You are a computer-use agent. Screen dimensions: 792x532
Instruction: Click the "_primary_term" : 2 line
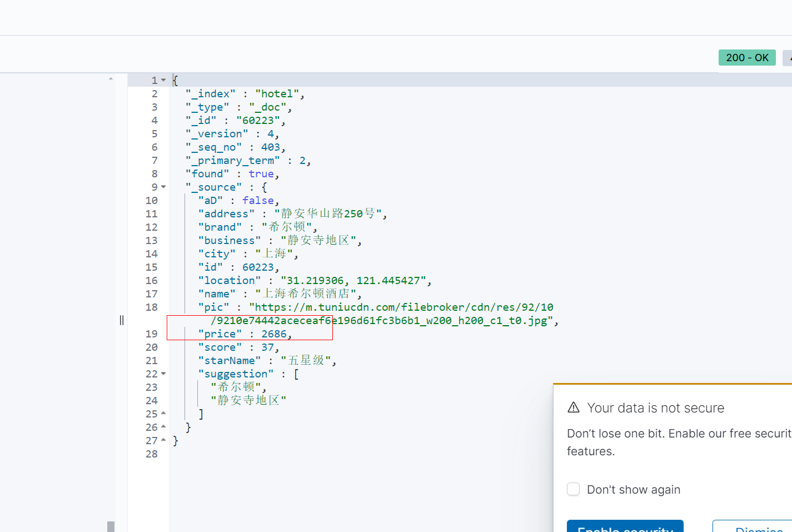pos(248,160)
